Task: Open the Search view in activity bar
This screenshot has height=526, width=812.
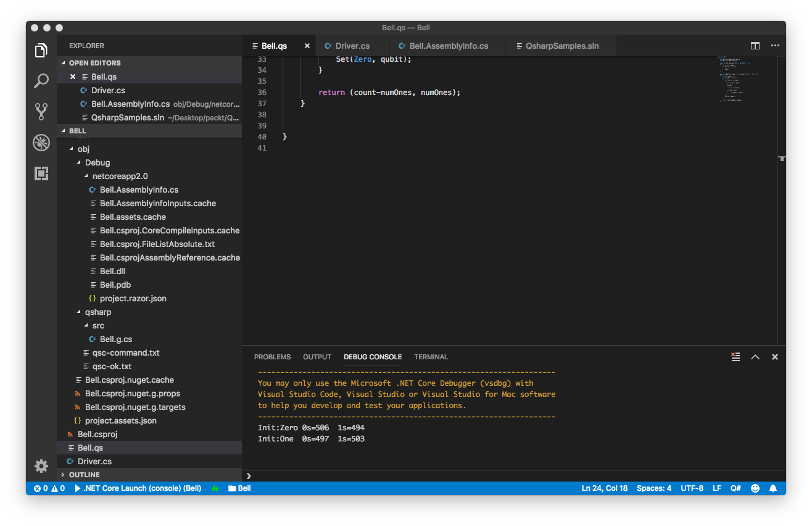Action: click(x=41, y=81)
